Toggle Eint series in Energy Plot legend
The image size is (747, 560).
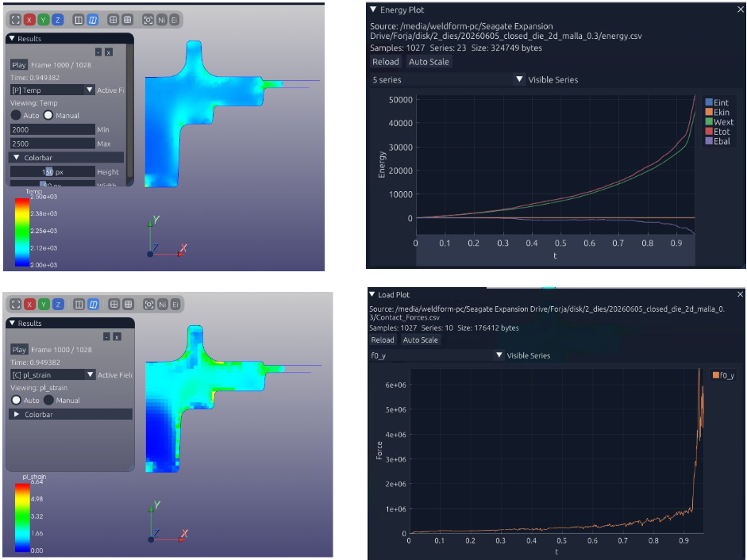[717, 102]
